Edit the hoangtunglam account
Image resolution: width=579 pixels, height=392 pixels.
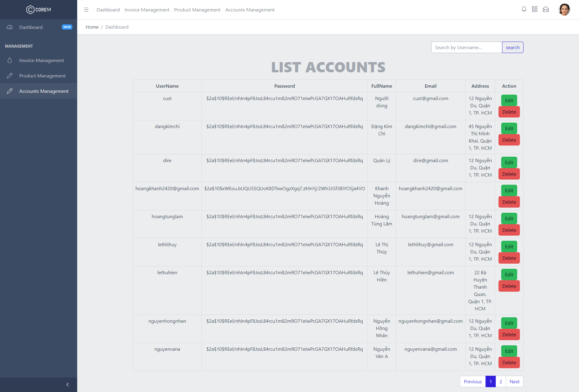click(509, 218)
